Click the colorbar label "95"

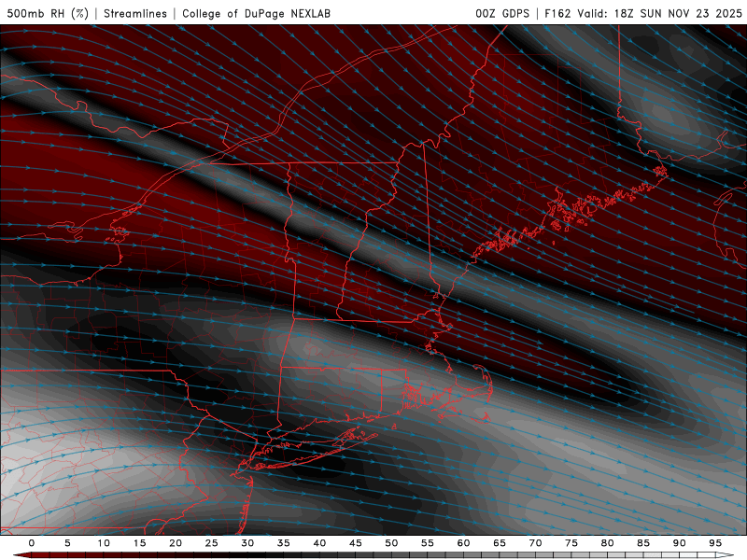pyautogui.click(x=715, y=543)
